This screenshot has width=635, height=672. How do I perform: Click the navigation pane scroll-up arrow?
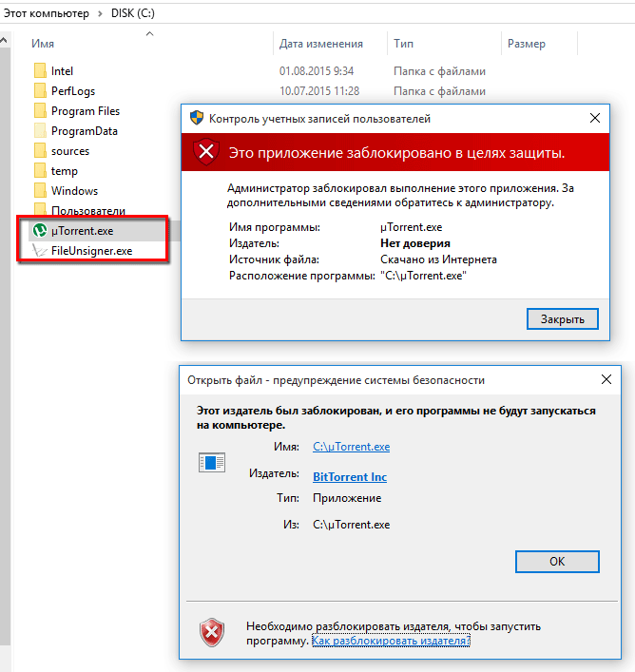click(4, 41)
